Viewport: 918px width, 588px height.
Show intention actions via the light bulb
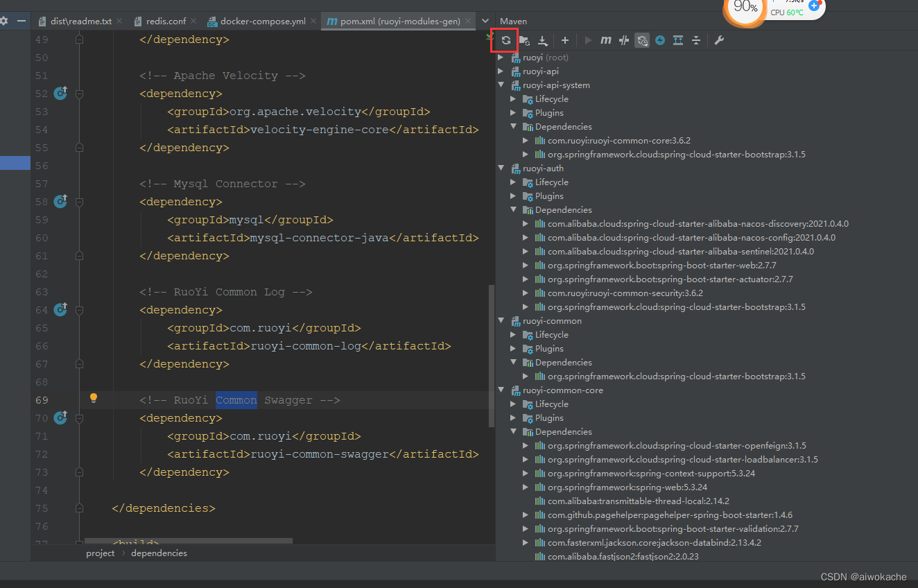[x=94, y=399]
